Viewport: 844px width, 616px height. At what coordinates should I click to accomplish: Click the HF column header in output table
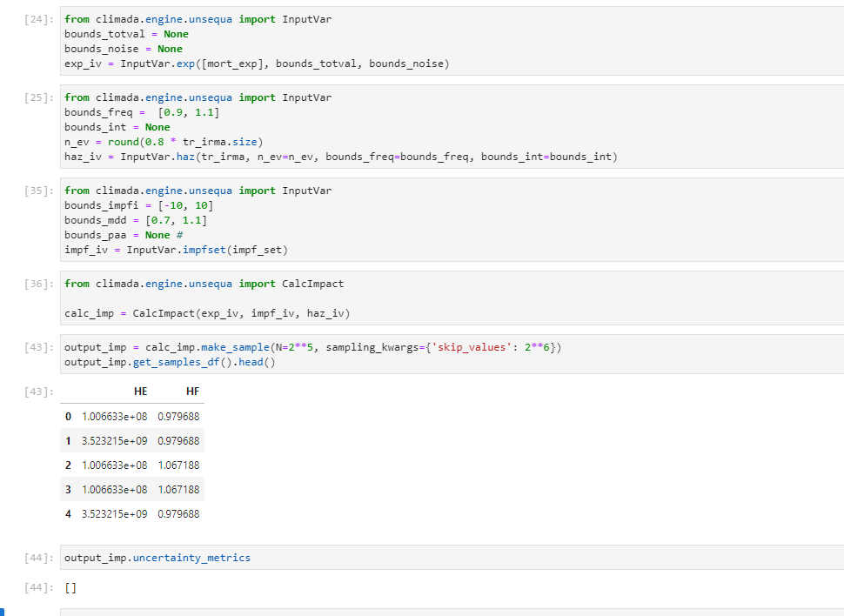pyautogui.click(x=192, y=391)
